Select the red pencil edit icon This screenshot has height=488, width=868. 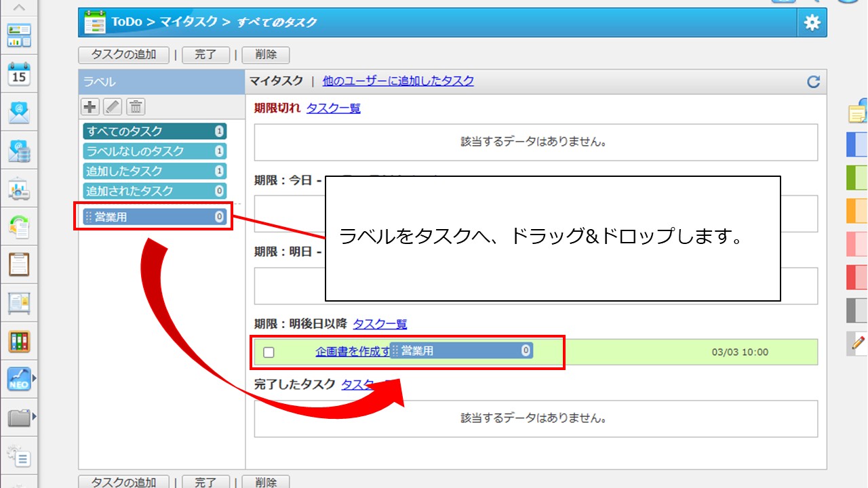tap(858, 344)
